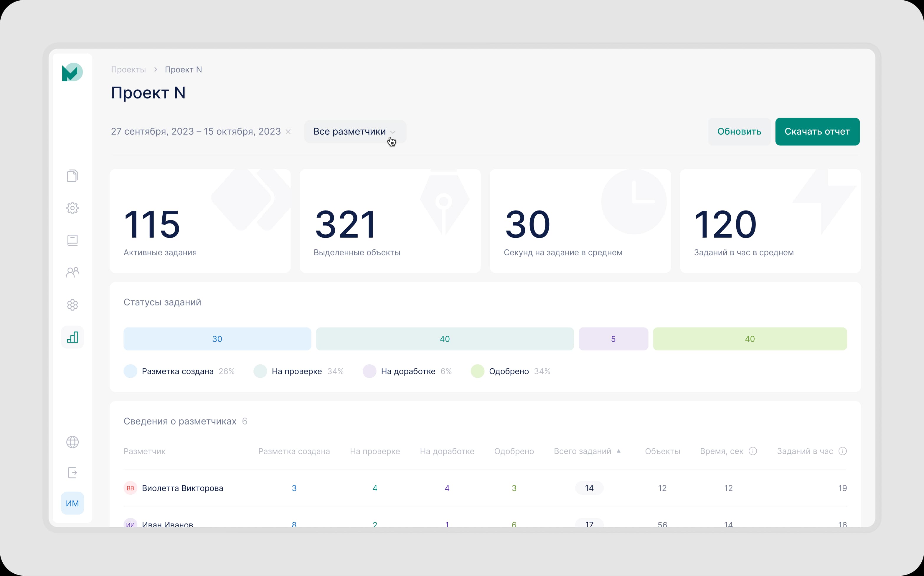Open the ИМ user profile avatar
924x576 pixels.
tap(72, 503)
